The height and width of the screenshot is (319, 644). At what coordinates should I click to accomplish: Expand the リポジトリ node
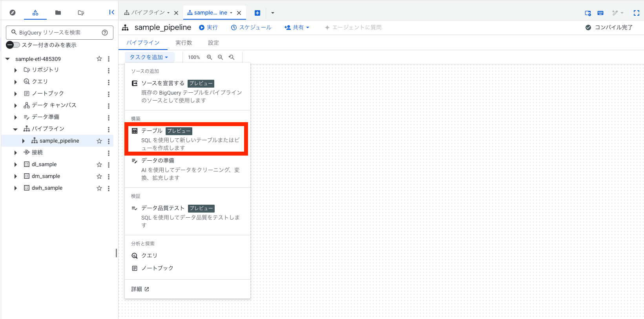[x=15, y=70]
